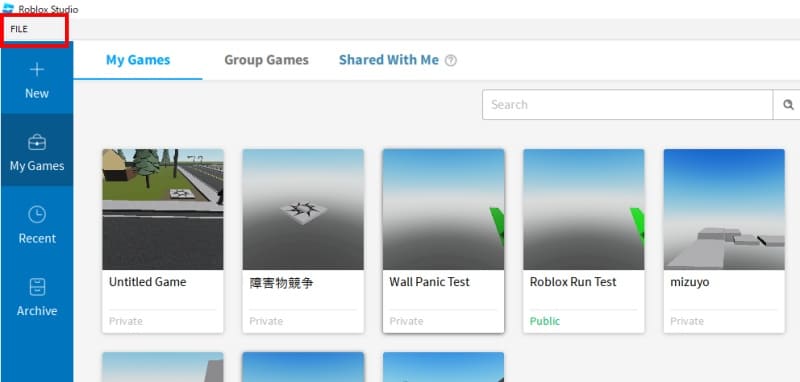Click Private status under Wall Panic Test
The image size is (800, 382).
[406, 321]
